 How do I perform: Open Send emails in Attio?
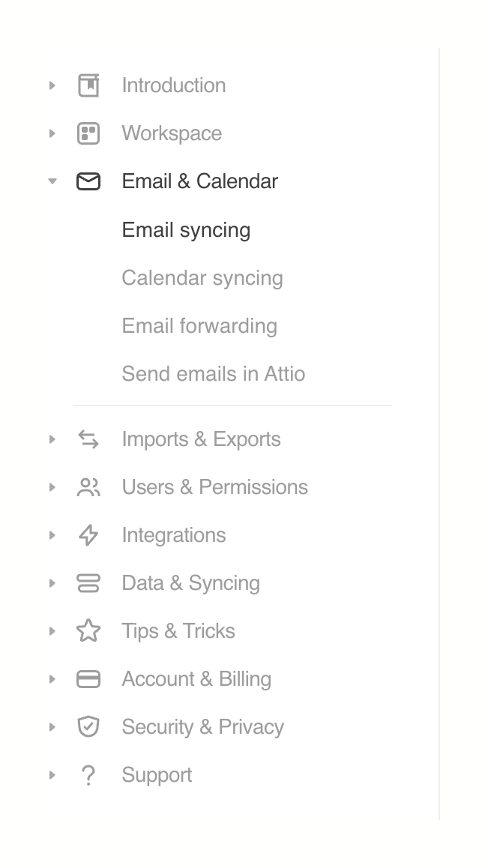click(x=213, y=373)
